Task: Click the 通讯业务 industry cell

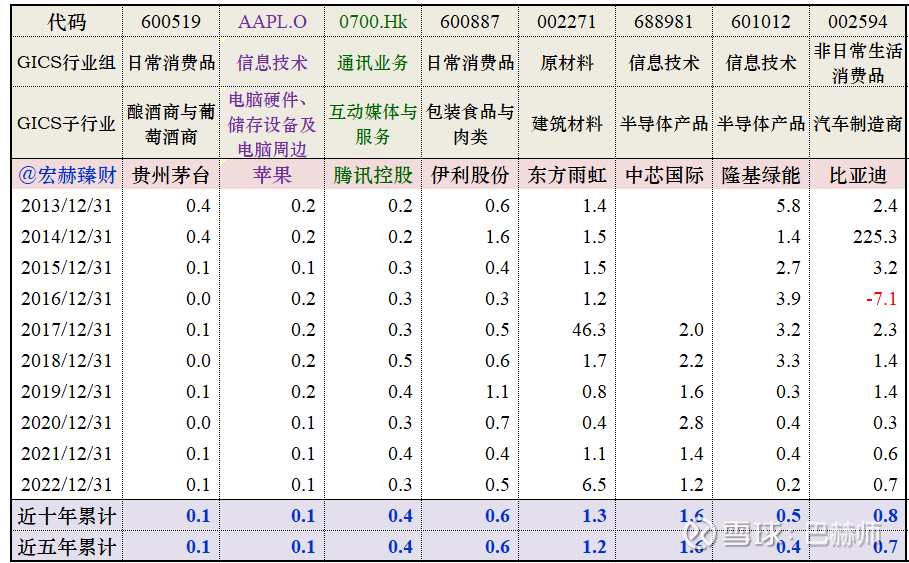Action: tap(373, 63)
